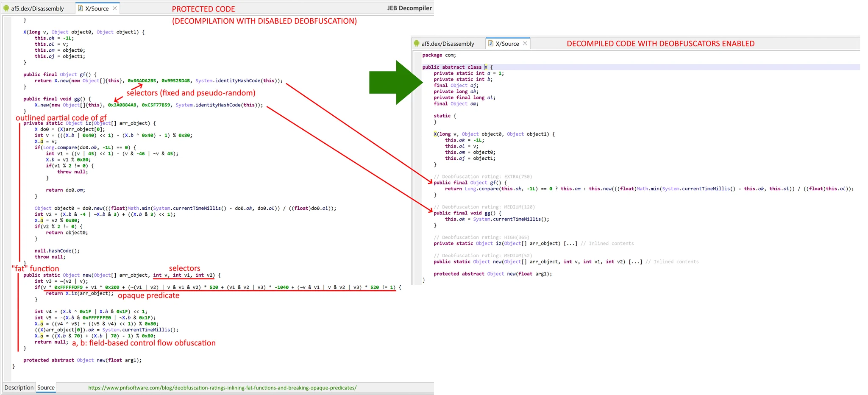Click 'private static int b;' field
The image size is (868, 395).
tap(463, 79)
